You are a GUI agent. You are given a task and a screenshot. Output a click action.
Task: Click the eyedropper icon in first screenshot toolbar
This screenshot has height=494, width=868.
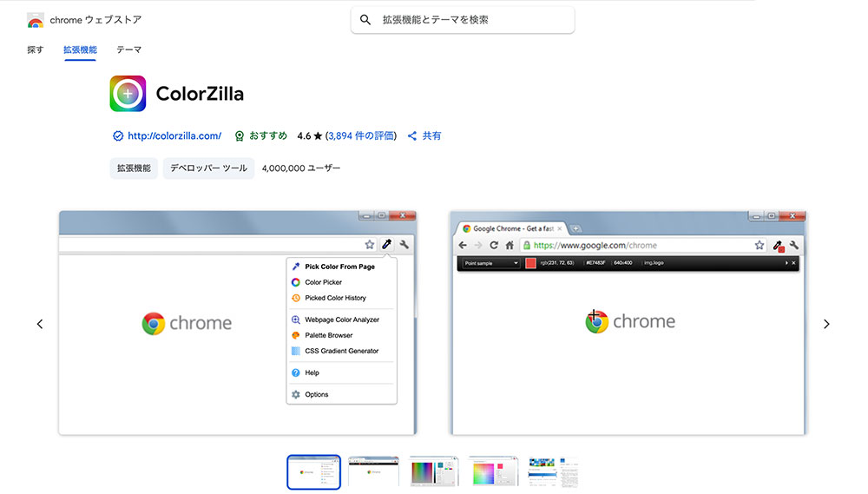(387, 244)
